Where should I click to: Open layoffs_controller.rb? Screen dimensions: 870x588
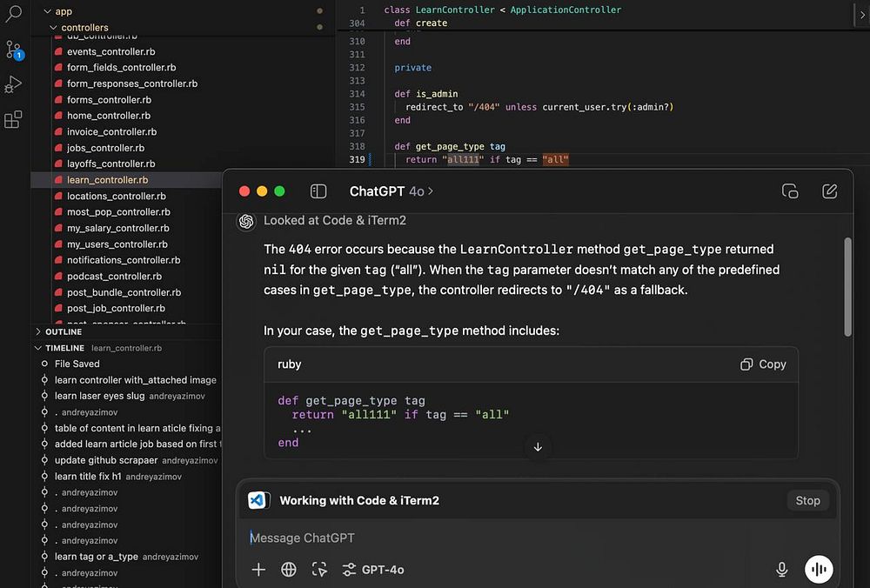pos(111,164)
